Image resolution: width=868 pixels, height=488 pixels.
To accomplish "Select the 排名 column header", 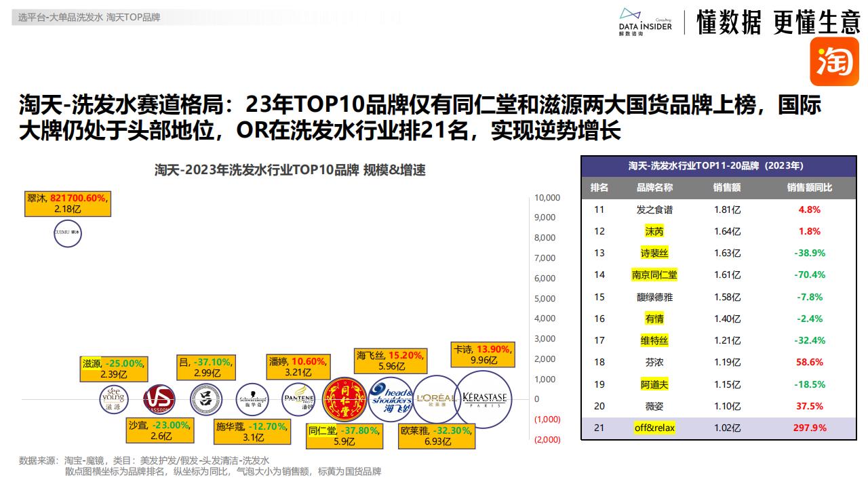I will click(x=599, y=188).
